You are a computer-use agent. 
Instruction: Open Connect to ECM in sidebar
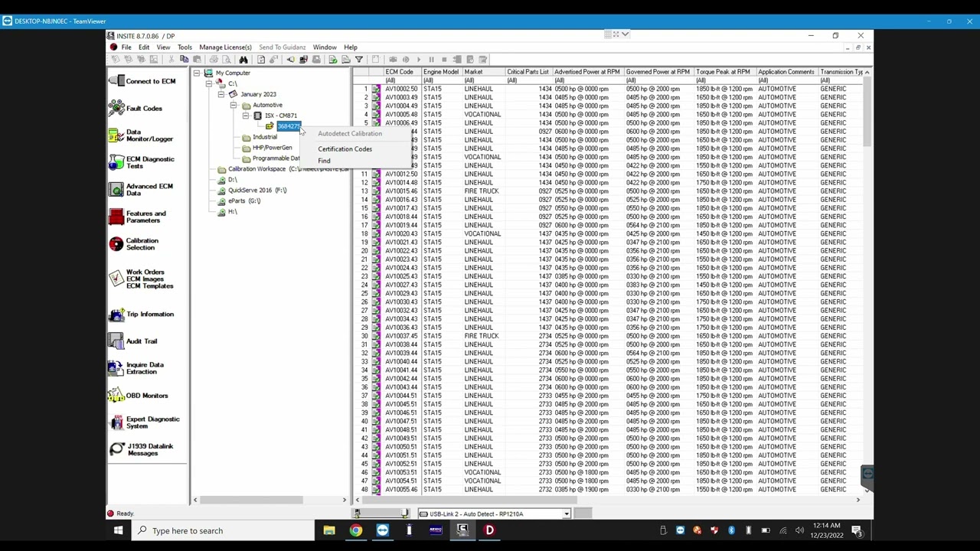click(143, 81)
